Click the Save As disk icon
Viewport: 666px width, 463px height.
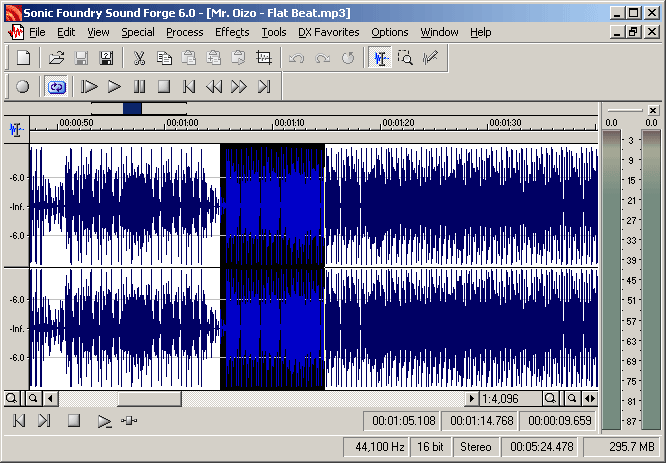[x=106, y=58]
